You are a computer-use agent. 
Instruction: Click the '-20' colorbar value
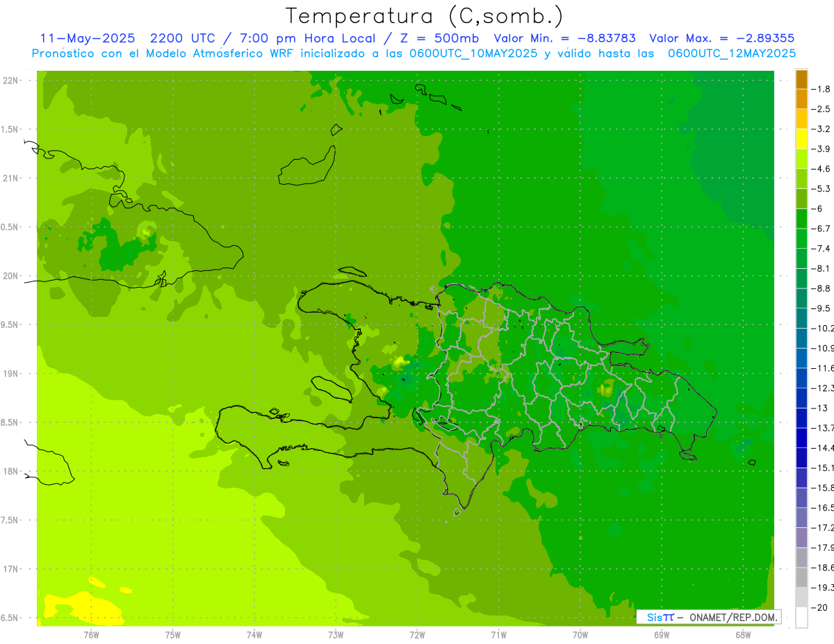point(821,607)
